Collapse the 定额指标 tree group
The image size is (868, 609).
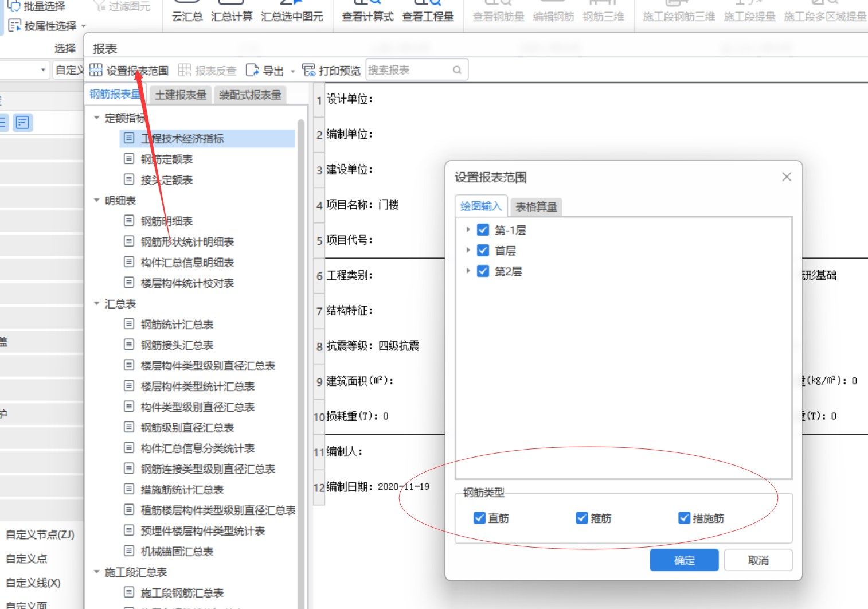(x=96, y=118)
